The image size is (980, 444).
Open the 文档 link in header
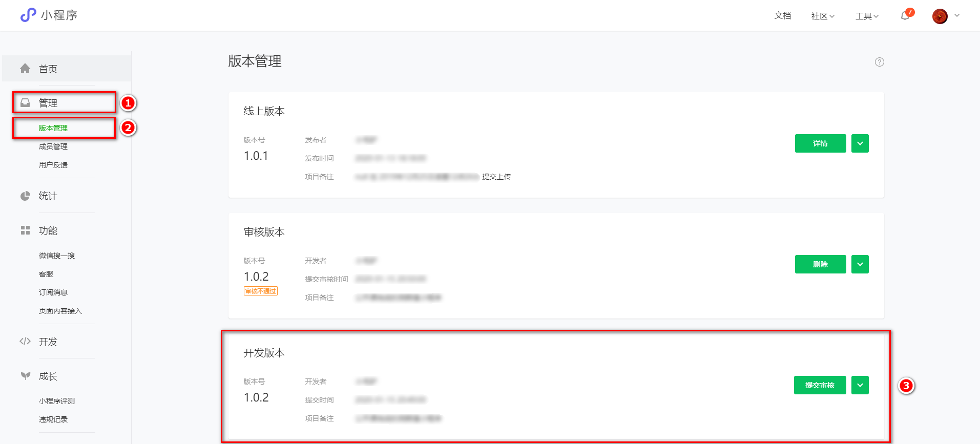782,16
